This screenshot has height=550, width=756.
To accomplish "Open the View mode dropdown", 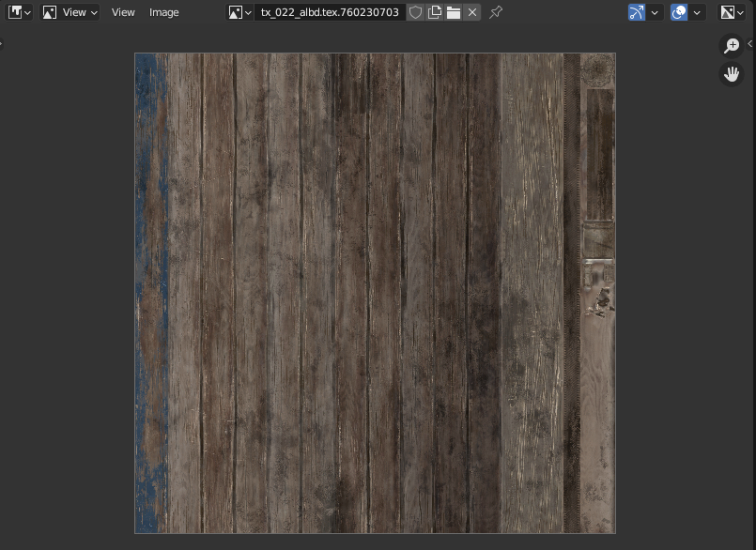I will tap(69, 12).
